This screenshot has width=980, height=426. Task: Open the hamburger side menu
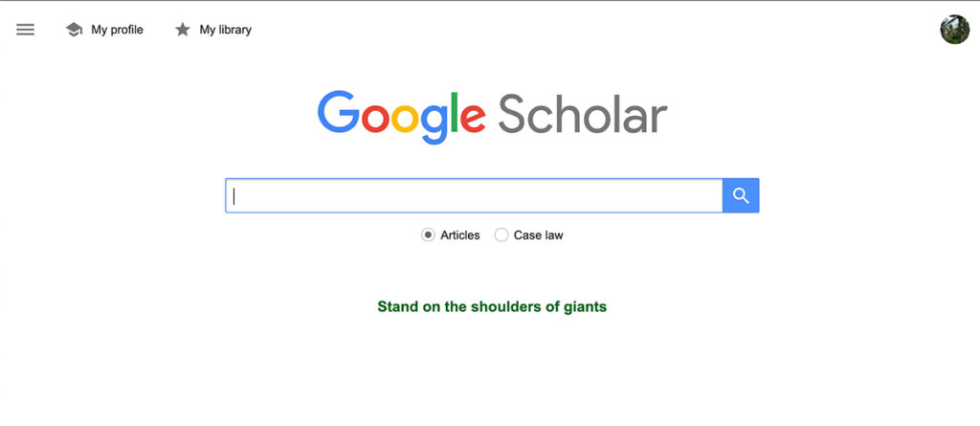26,30
